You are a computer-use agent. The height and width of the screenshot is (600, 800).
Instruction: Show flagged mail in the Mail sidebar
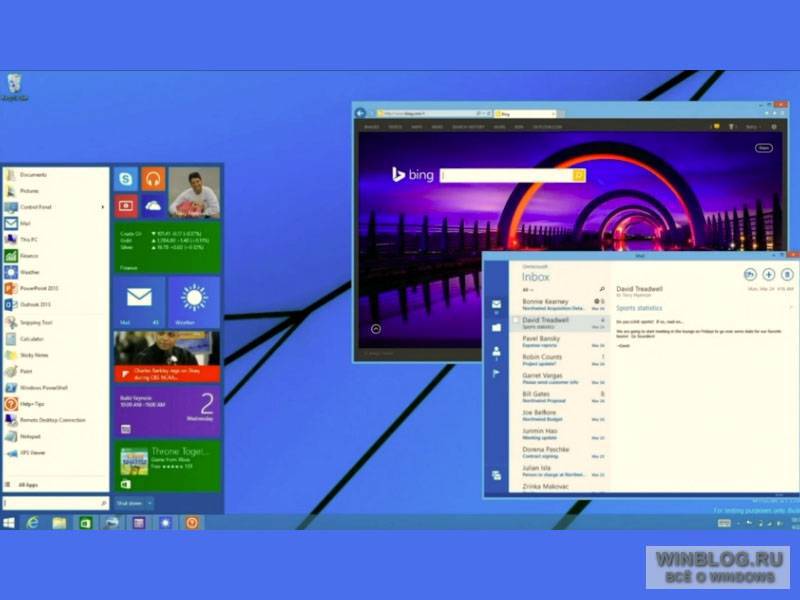click(496, 374)
